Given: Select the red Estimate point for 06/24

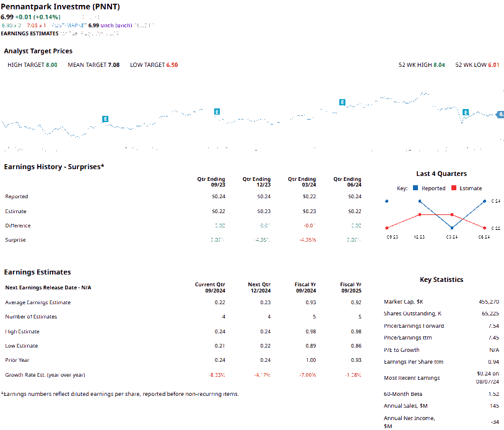Looking at the screenshot, I should [x=485, y=228].
